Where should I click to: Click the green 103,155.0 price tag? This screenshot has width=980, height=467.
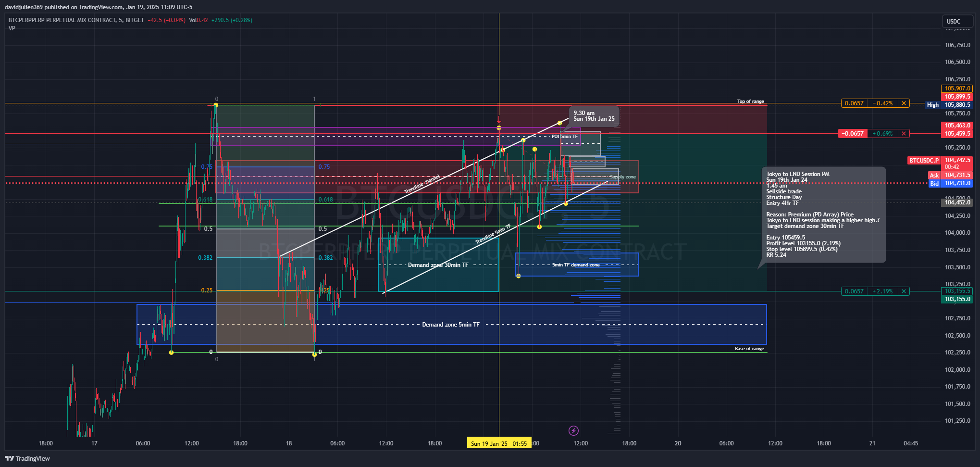(957, 299)
